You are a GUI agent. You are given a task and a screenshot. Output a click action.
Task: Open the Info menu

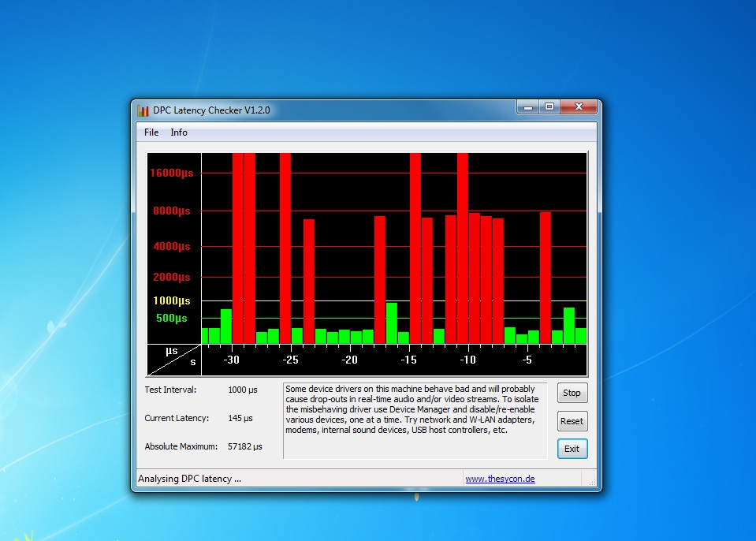[x=179, y=132]
